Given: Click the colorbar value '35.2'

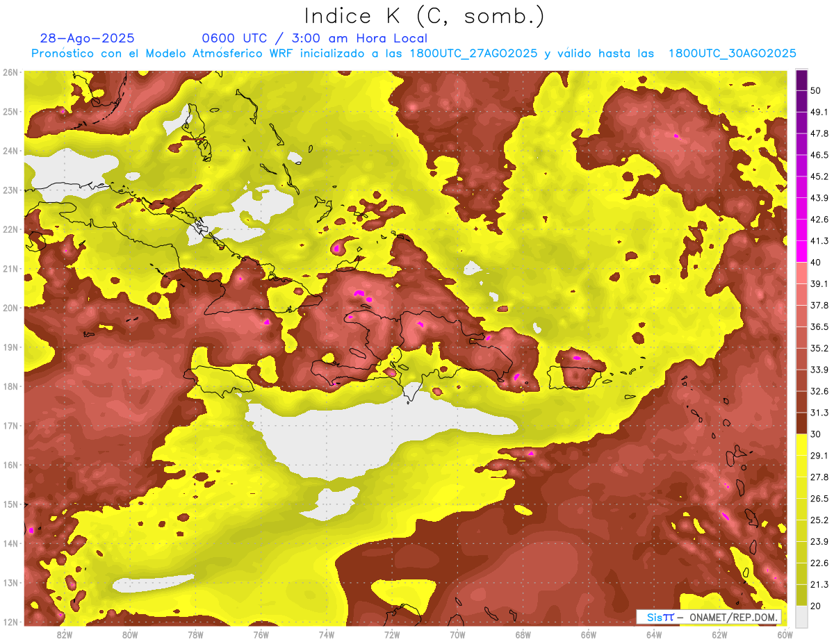Looking at the screenshot, I should tap(819, 348).
